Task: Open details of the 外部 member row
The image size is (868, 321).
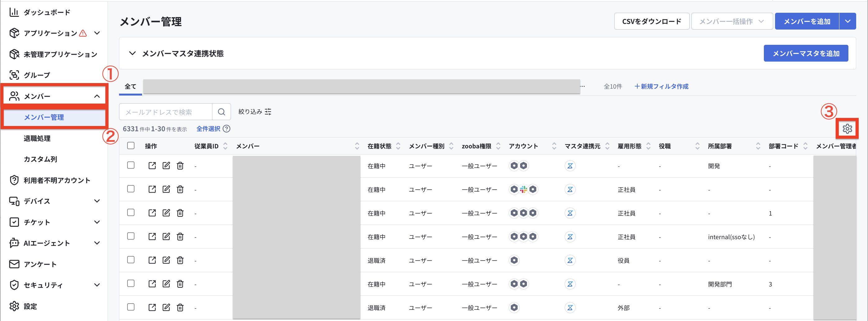Action: [152, 307]
